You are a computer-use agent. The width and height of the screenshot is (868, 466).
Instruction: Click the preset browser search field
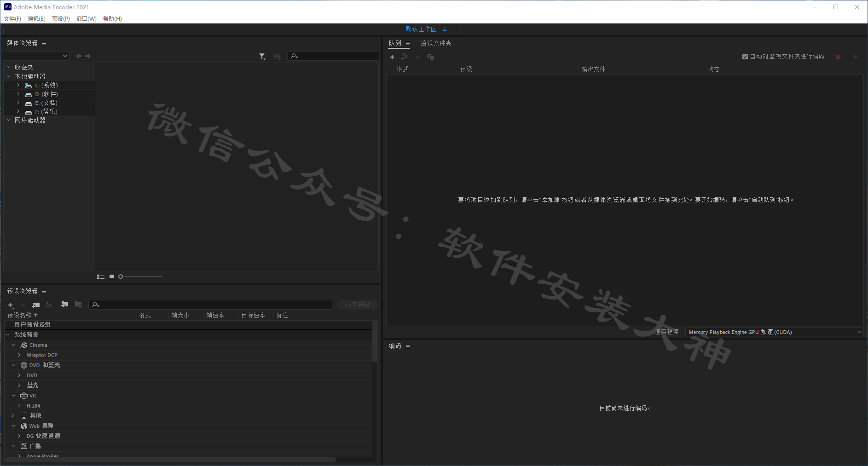pos(210,305)
